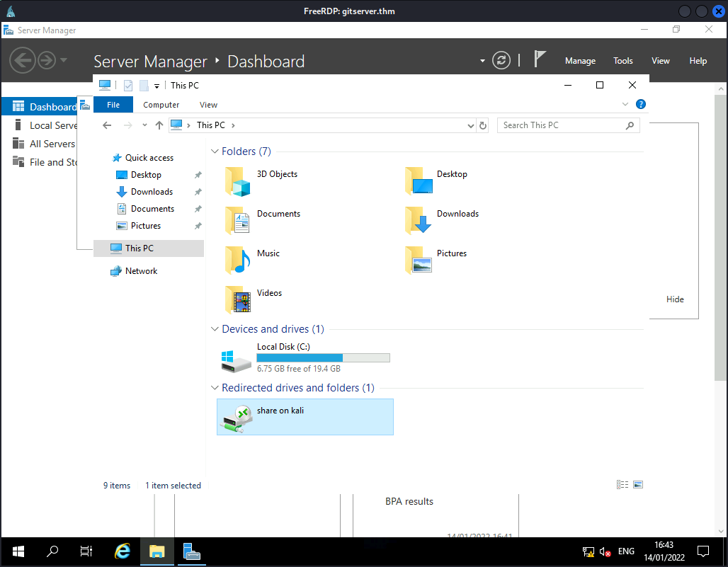Screen dimensions: 728x567
Task: Click New folder icon in quick access toolbar
Action: pyautogui.click(x=144, y=86)
